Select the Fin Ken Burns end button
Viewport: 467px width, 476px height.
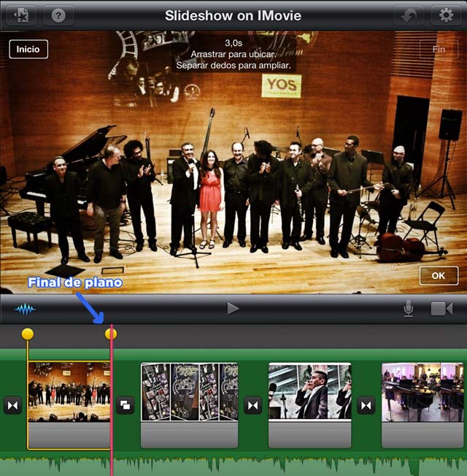(x=439, y=49)
